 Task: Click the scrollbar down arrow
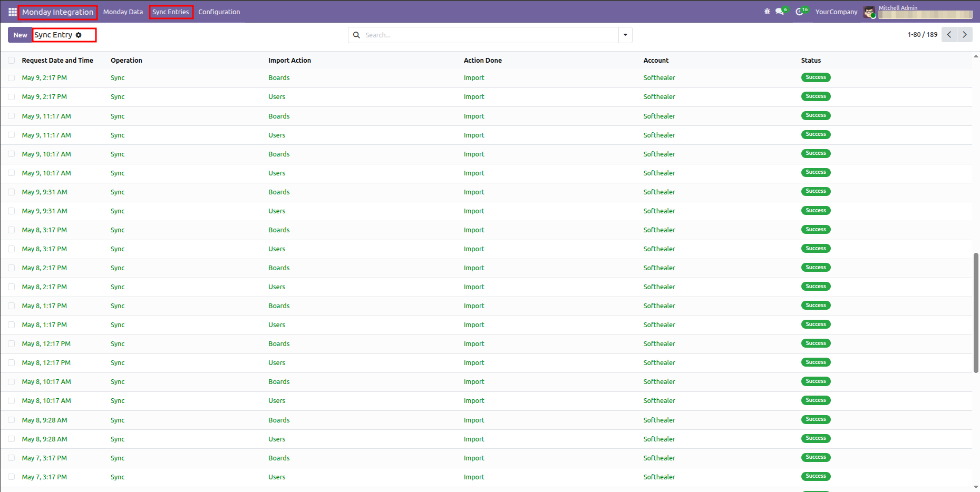976,487
